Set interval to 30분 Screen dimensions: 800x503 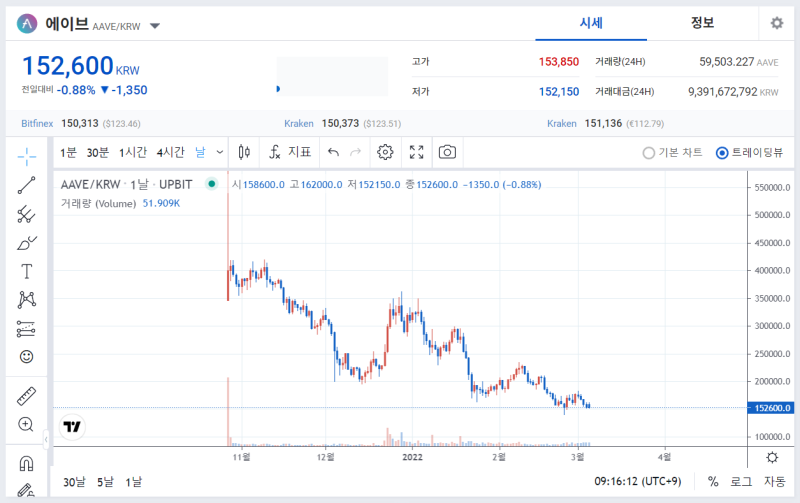(x=98, y=152)
